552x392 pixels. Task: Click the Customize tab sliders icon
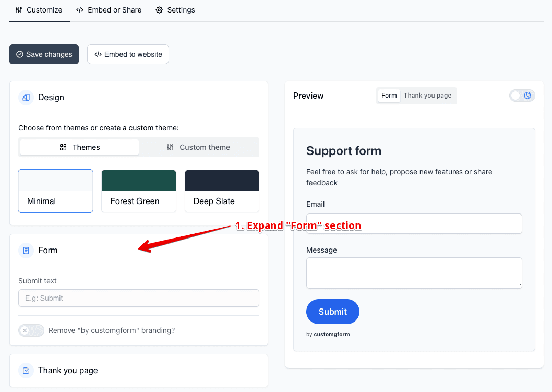click(19, 10)
